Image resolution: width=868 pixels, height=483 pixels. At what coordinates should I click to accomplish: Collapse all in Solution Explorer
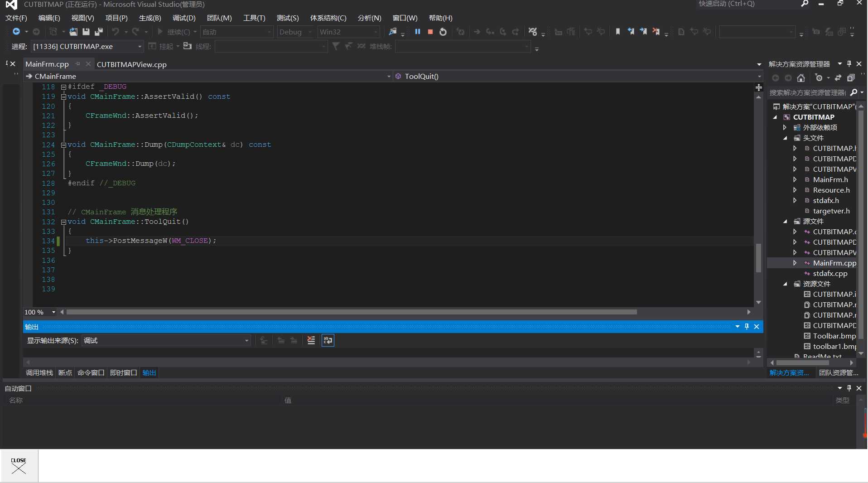[x=851, y=78]
